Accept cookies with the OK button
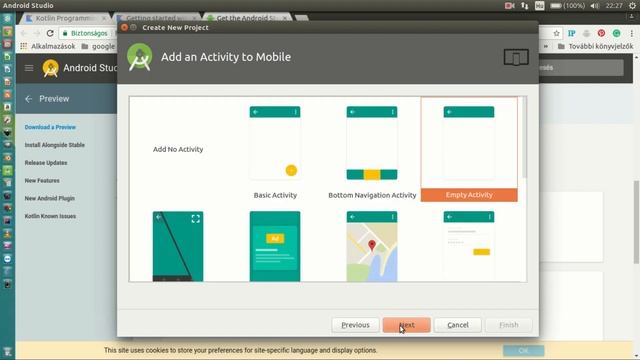This screenshot has width=640, height=360. (x=523, y=351)
